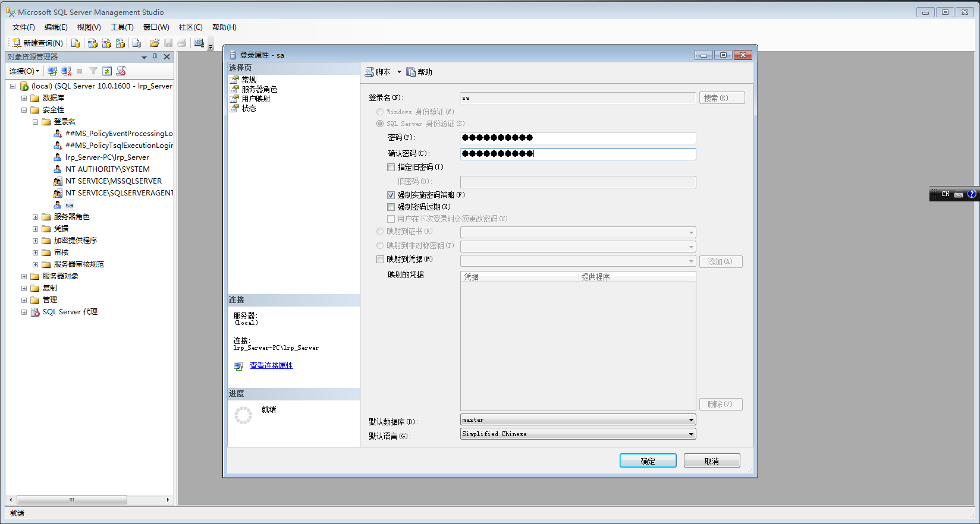Select Windows 身份验证 radio button
The width and height of the screenshot is (980, 524).
pos(380,112)
